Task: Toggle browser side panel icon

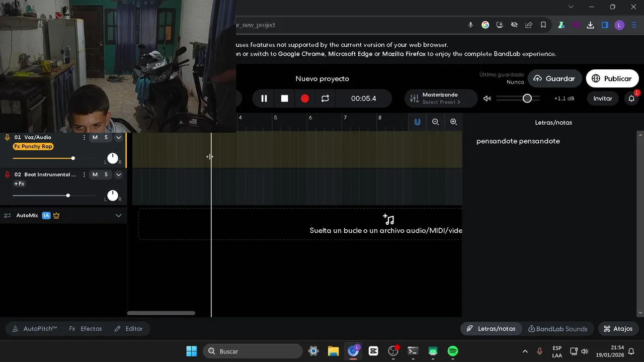Action: tap(605, 25)
